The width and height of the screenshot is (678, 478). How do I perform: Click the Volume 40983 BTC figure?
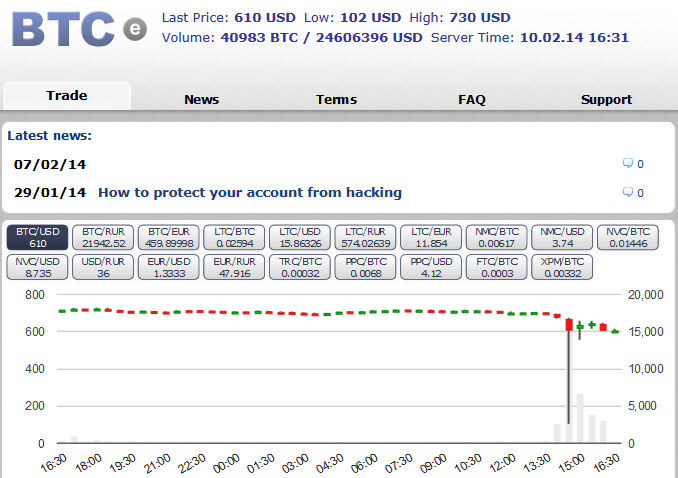(259, 38)
